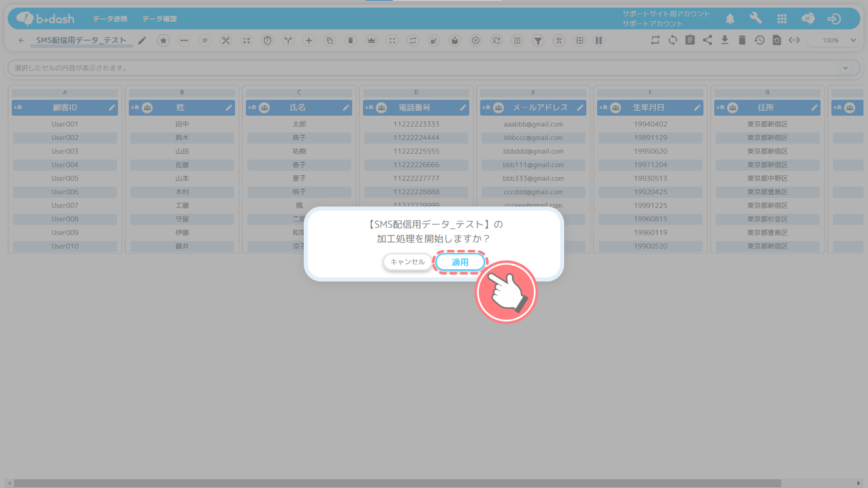
Task: Edit the 電話番号 column header pencil
Action: 463,108
